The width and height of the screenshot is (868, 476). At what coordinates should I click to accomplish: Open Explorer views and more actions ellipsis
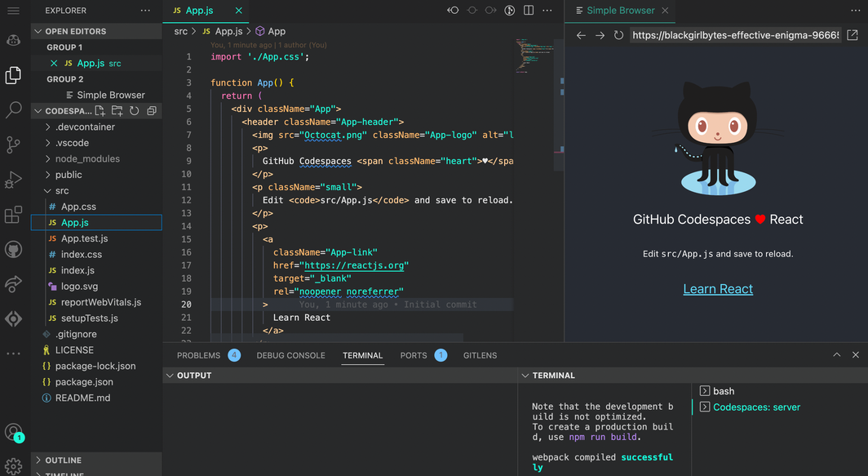(145, 11)
